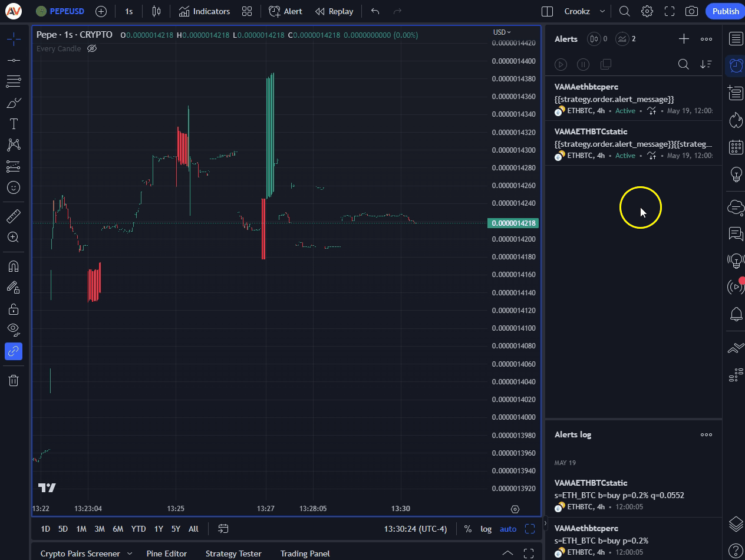Open the notifications bell icon

(736, 314)
